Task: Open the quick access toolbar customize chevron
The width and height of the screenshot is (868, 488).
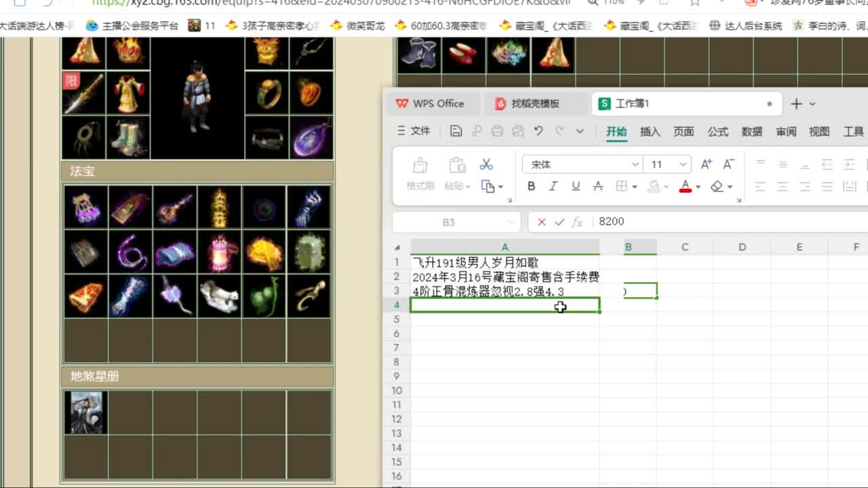Action: point(580,131)
